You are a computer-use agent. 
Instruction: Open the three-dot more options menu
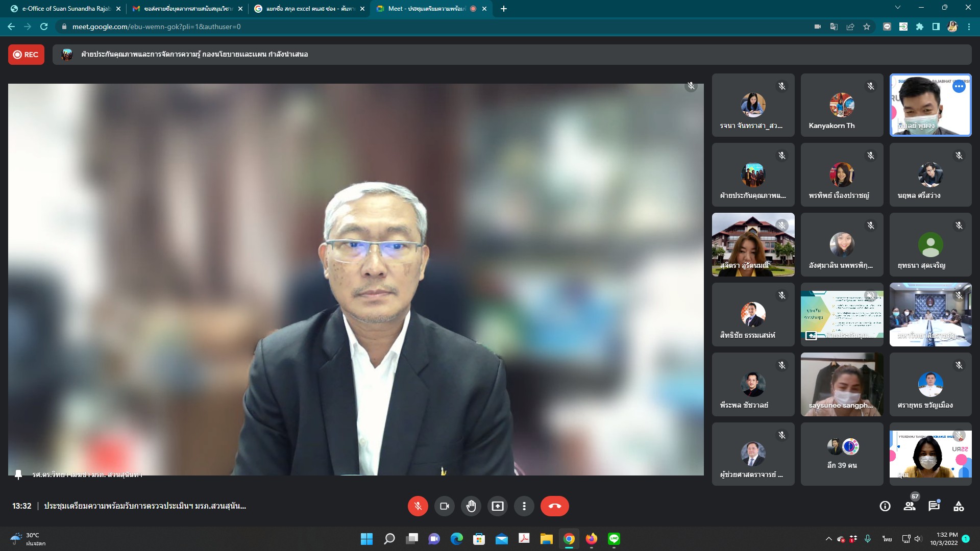(x=524, y=506)
